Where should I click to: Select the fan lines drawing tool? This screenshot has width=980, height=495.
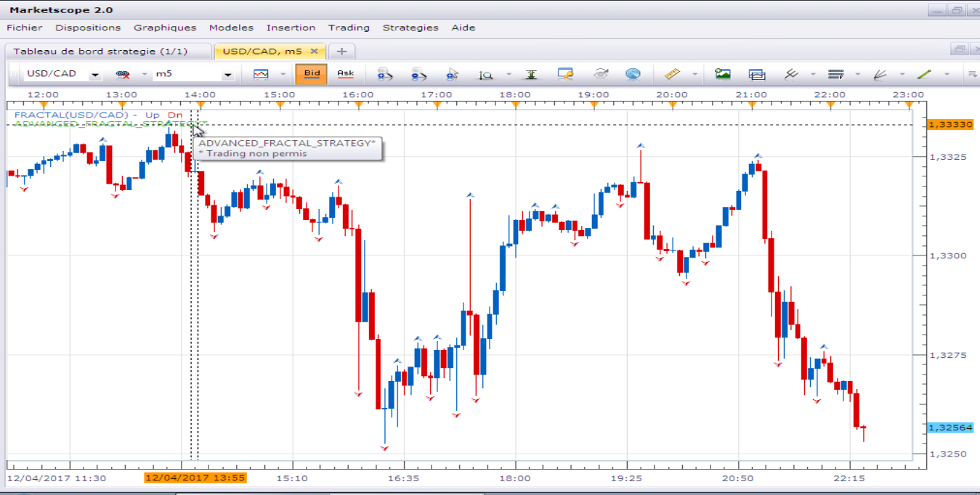click(880, 74)
